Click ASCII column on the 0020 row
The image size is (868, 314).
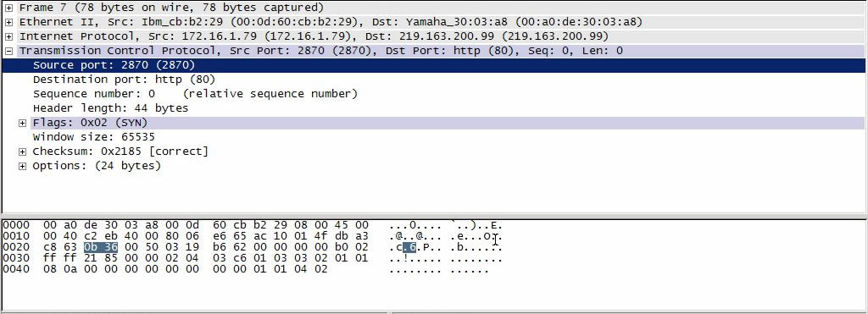[446, 247]
